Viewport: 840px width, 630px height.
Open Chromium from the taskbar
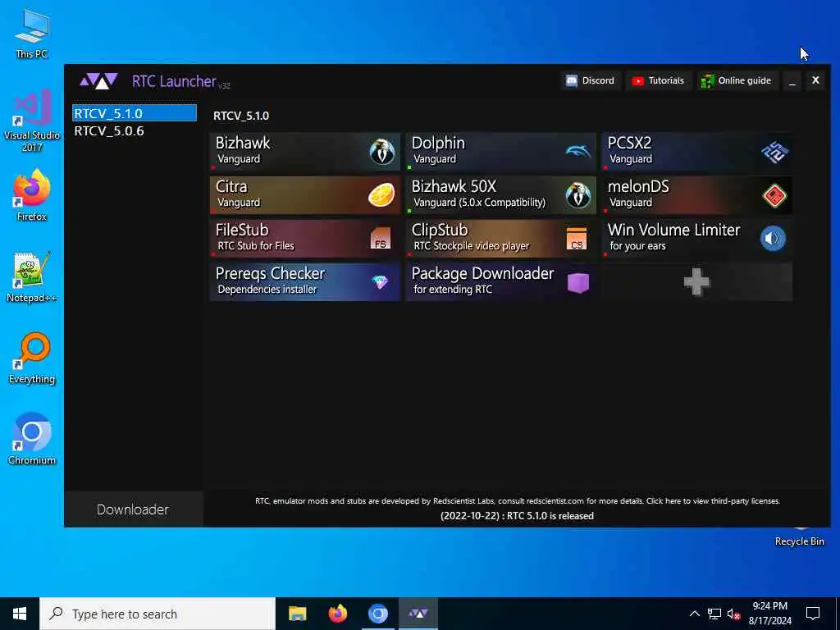click(x=377, y=614)
